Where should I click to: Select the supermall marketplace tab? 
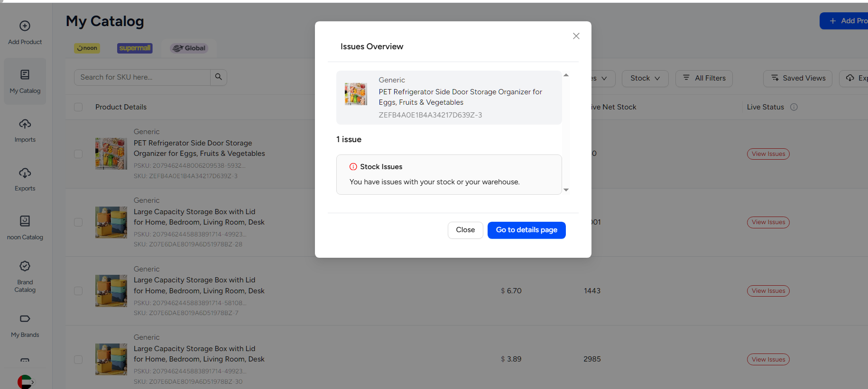pyautogui.click(x=135, y=48)
